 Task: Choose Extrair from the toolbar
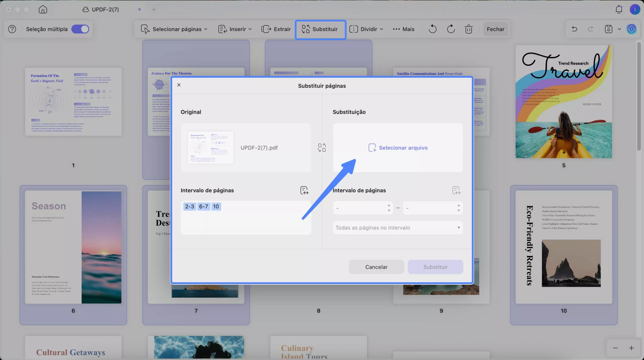276,29
